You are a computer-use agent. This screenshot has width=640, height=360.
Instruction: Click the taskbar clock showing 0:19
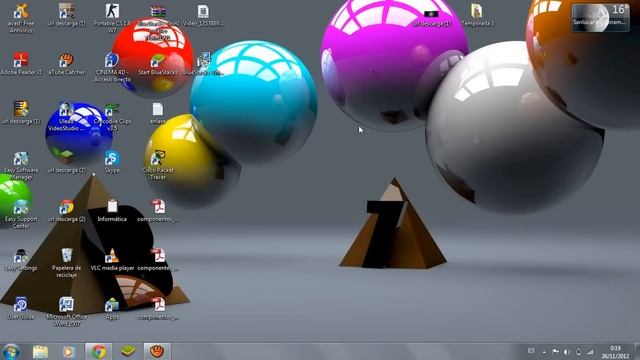tap(614, 352)
